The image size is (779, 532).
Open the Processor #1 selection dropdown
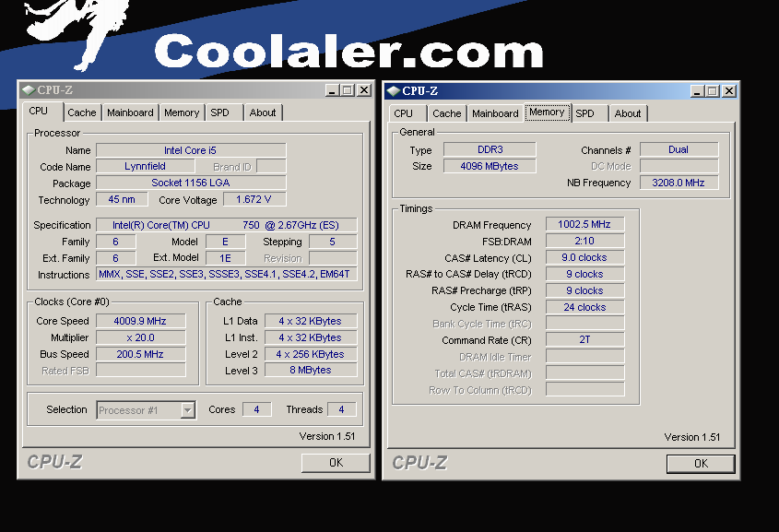click(x=187, y=410)
